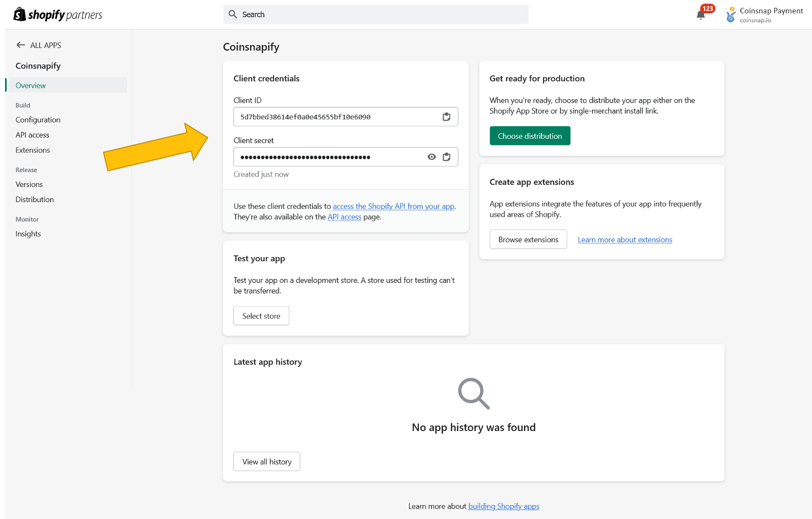The width and height of the screenshot is (812, 519).
Task: Open API access in the sidebar
Action: (32, 135)
